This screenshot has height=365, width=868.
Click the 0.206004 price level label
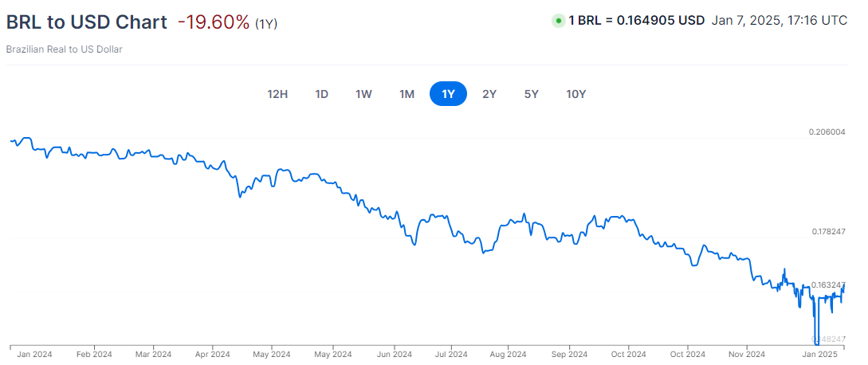point(827,131)
